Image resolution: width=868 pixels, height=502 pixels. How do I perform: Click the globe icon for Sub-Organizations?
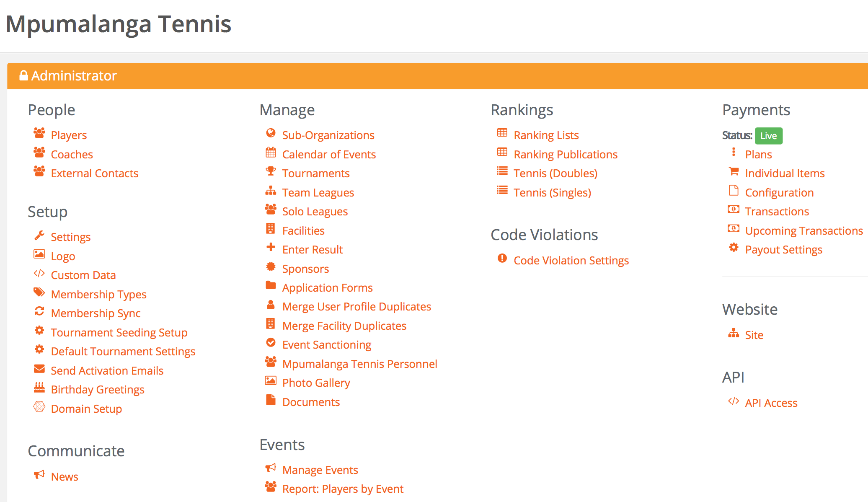[271, 133]
